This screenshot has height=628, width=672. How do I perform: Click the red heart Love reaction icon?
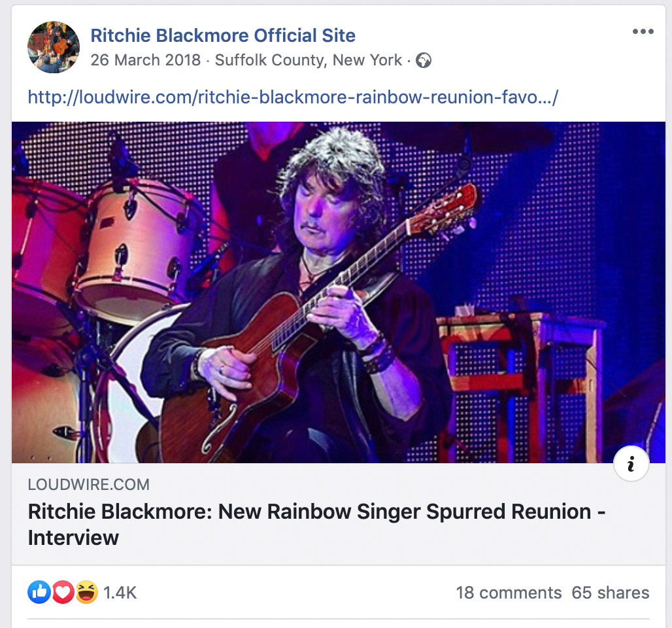[63, 593]
